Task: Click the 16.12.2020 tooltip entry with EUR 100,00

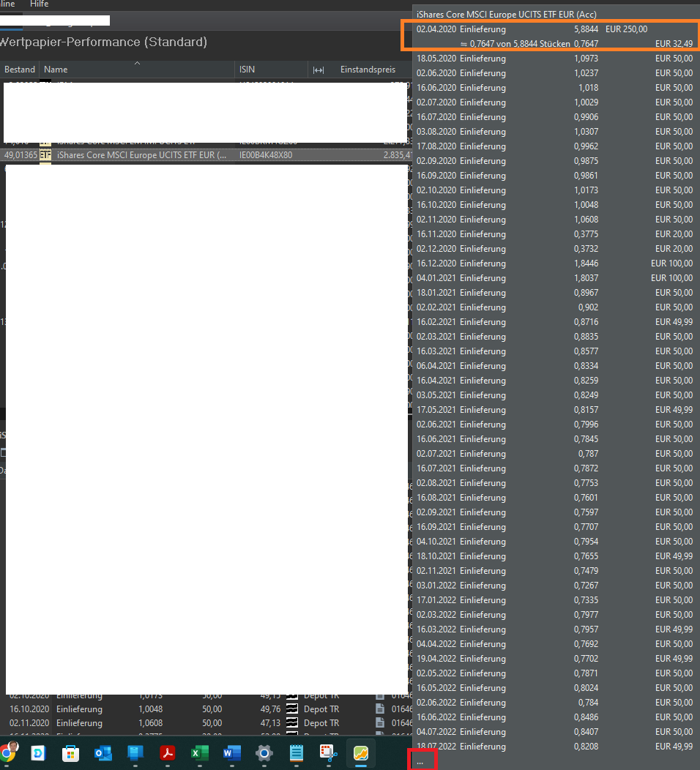Action: pyautogui.click(x=554, y=263)
